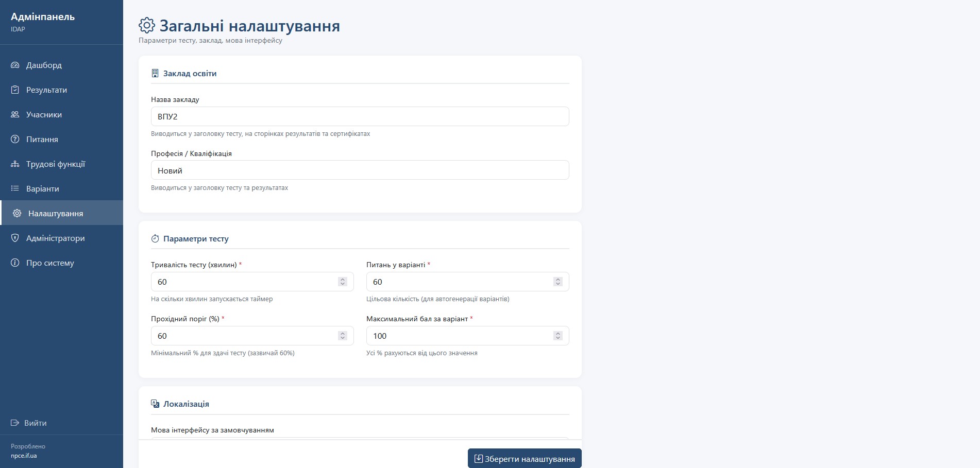The width and height of the screenshot is (980, 468).
Task: Click the 'Розроблено' footer text
Action: (28, 446)
